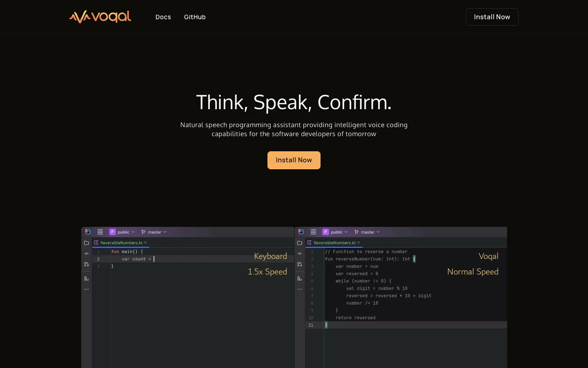
Task: Select the ReversibleNumbers.kt tab in the Voqal pane
Action: pos(334,243)
